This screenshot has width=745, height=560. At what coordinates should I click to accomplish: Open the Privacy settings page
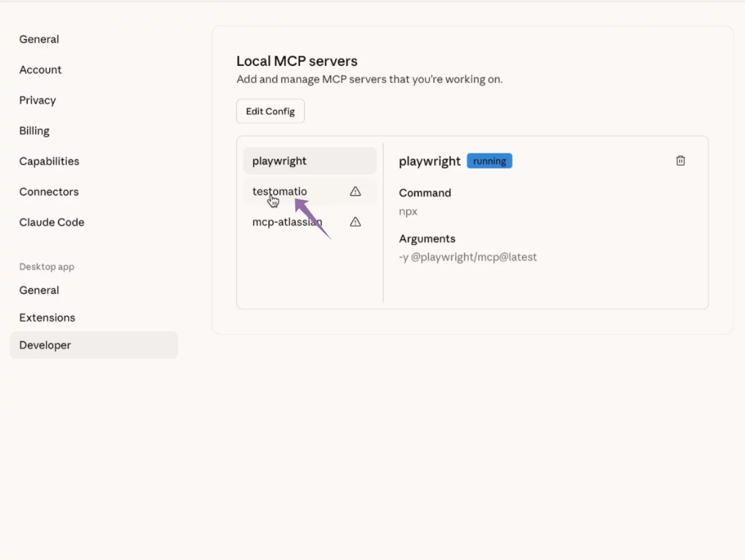point(37,100)
